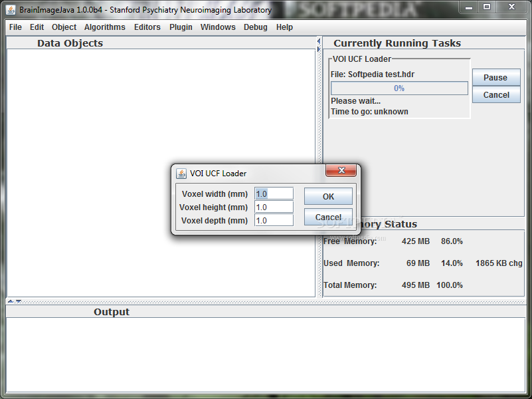Cancel the running task in tasks panel
Image resolution: width=532 pixels, height=399 pixels.
pyautogui.click(x=496, y=94)
